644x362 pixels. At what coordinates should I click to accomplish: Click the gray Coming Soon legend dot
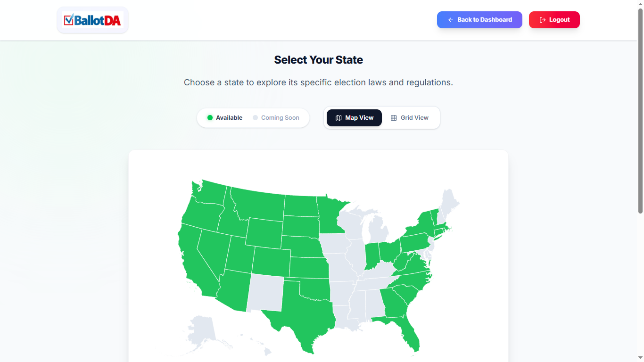pos(256,118)
